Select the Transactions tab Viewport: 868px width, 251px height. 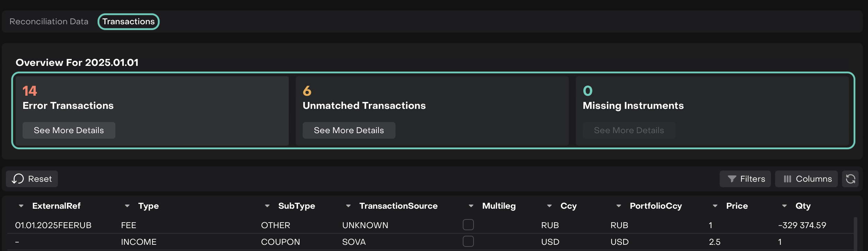tap(129, 21)
